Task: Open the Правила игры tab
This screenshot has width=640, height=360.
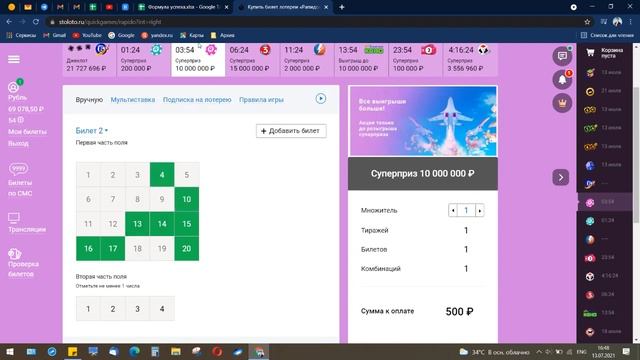Action: tap(261, 100)
